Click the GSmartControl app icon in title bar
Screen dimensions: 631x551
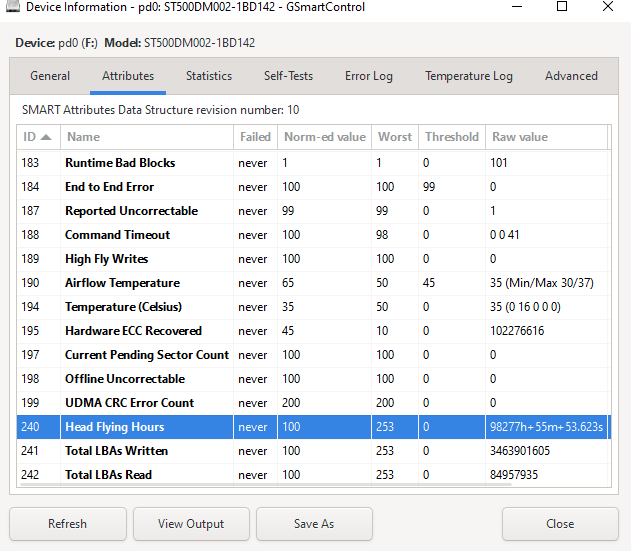pyautogui.click(x=10, y=8)
